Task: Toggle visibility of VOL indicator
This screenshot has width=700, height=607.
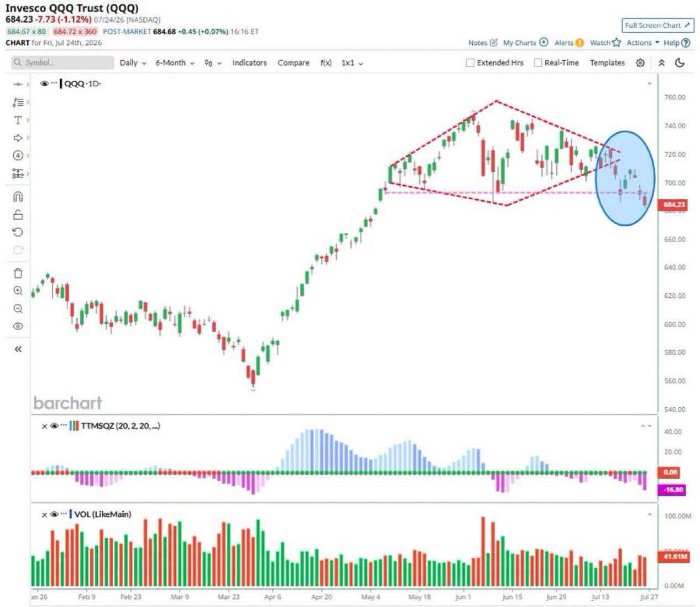Action: point(54,515)
